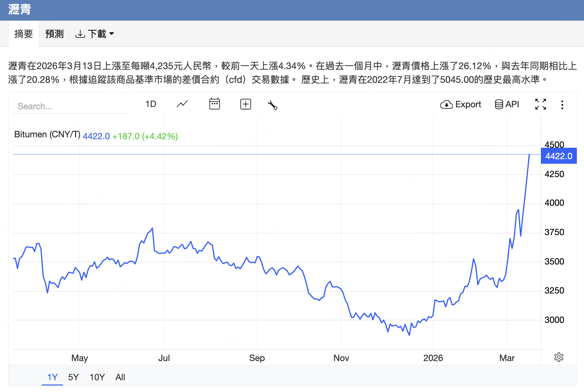Click the Export button label
This screenshot has width=584, height=392.
click(x=468, y=104)
